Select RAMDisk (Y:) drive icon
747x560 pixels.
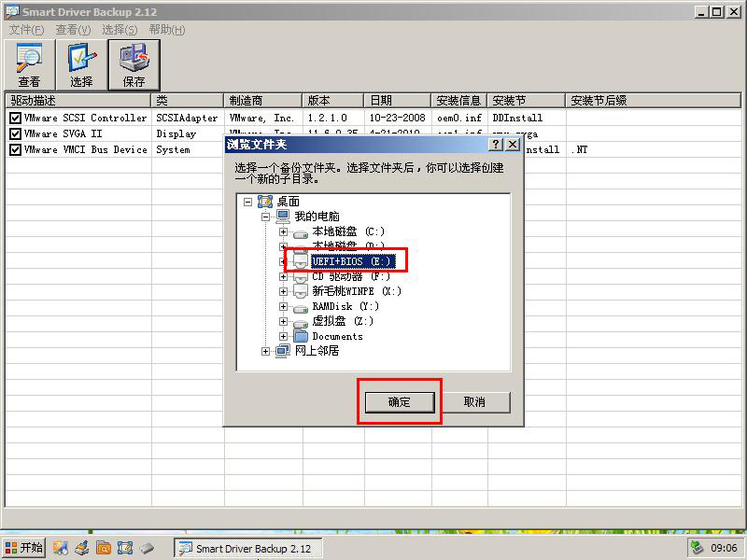[301, 309]
